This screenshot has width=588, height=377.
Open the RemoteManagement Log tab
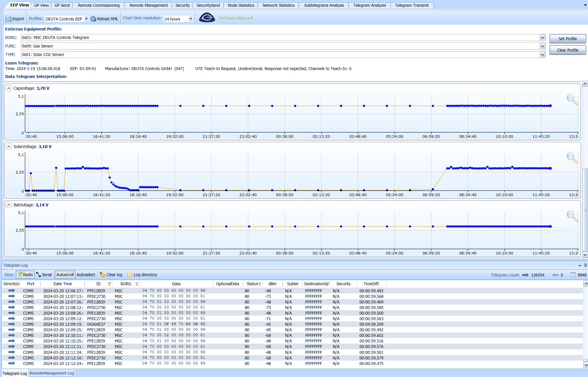[x=52, y=373]
